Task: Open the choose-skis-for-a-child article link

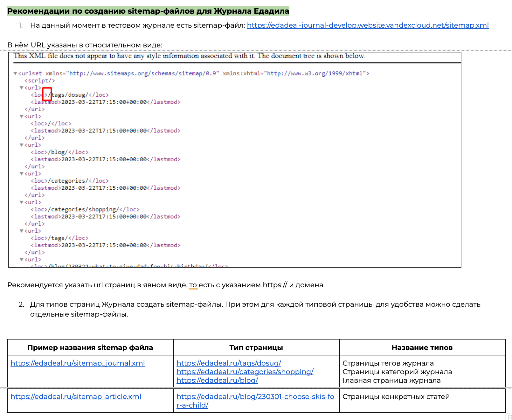Action: click(255, 397)
